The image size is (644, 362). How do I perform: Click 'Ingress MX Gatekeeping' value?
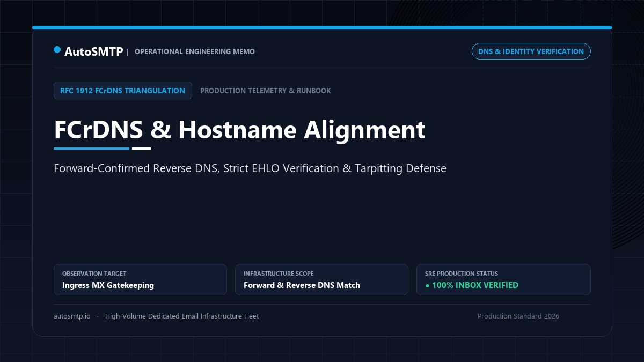tap(108, 285)
